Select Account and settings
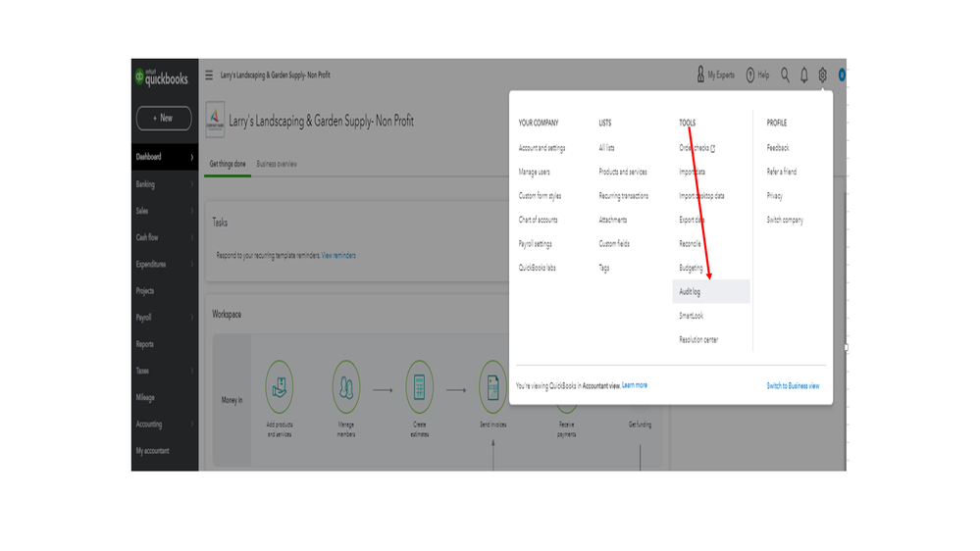 tap(542, 148)
